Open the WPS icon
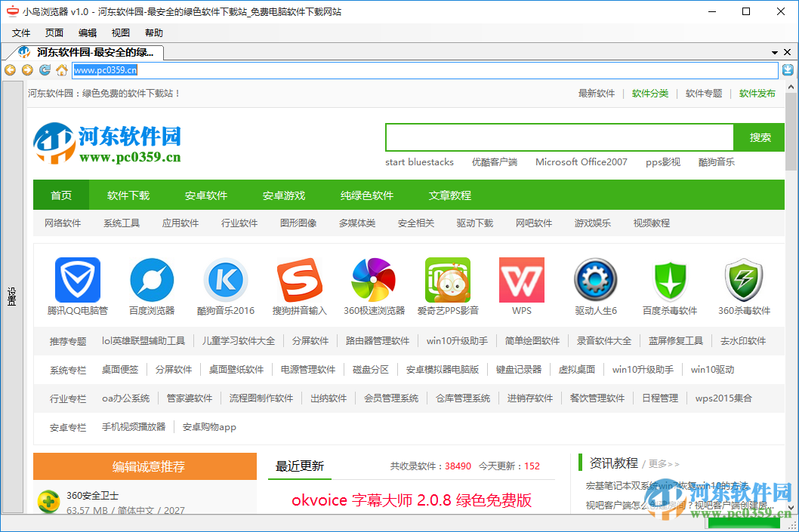The width and height of the screenshot is (799, 532). 522,280
